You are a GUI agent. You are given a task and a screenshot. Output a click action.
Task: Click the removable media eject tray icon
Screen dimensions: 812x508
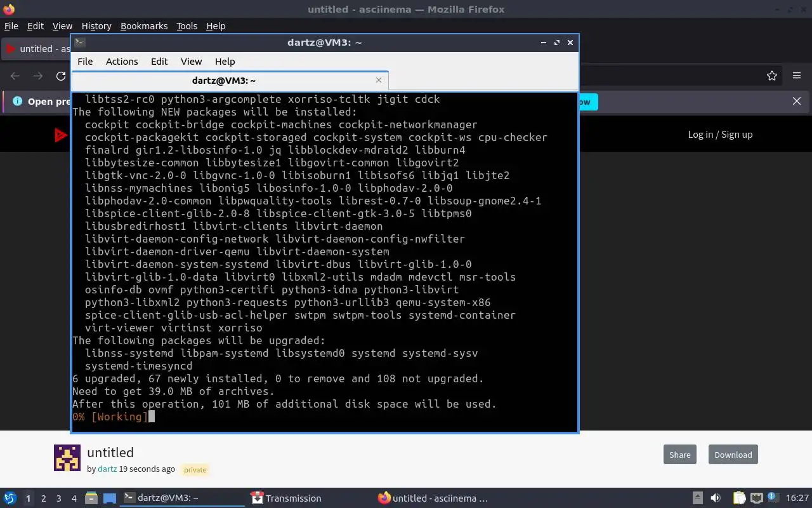pyautogui.click(x=697, y=498)
